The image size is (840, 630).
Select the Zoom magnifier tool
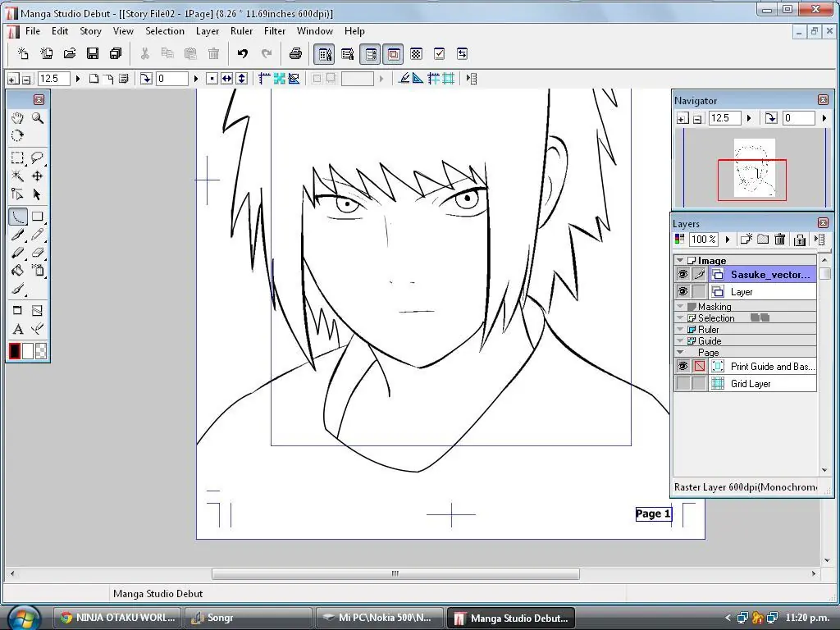38,118
